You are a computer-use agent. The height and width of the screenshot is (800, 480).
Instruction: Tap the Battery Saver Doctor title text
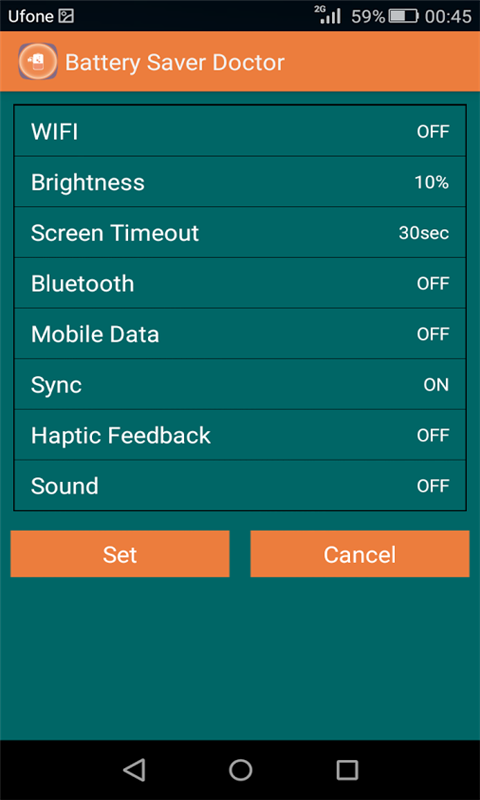click(174, 62)
